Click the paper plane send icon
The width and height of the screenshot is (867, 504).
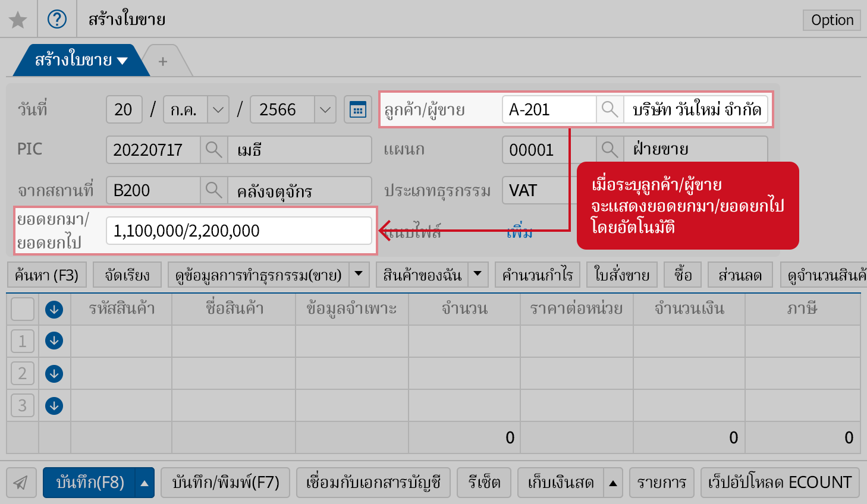pos(21,482)
